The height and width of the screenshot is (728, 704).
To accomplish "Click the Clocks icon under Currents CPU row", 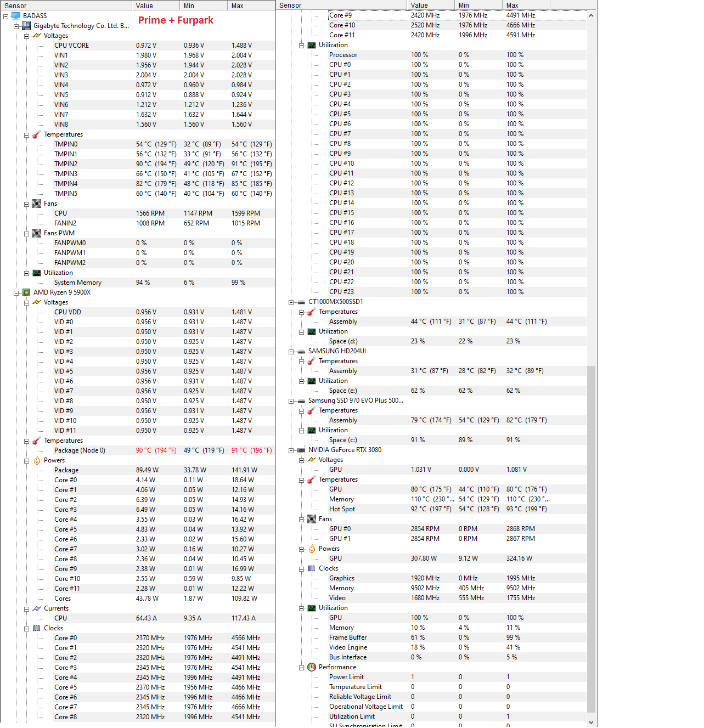I will 37,628.
